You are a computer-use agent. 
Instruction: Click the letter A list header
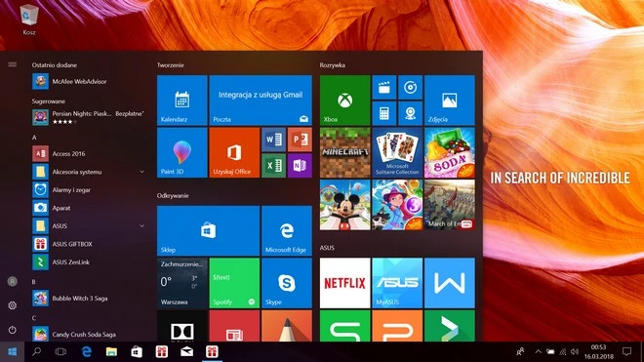pos(34,138)
